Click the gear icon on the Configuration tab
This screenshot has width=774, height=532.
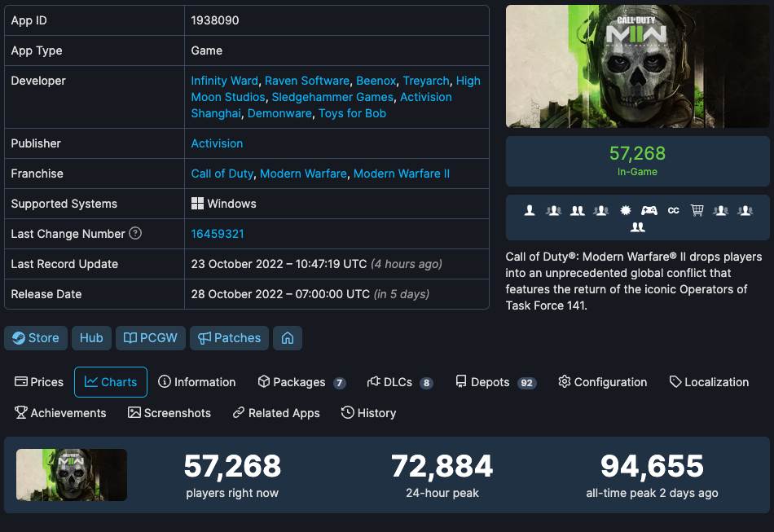tap(564, 381)
